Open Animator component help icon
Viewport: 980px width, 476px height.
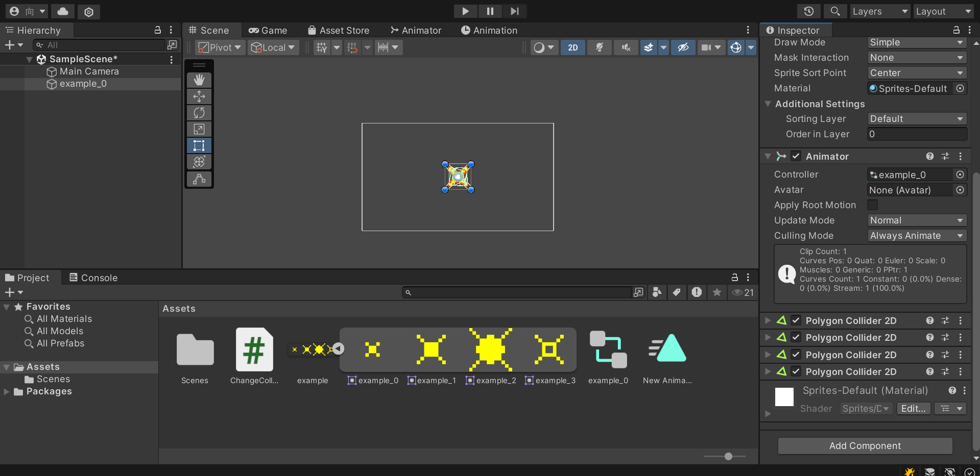coord(930,156)
